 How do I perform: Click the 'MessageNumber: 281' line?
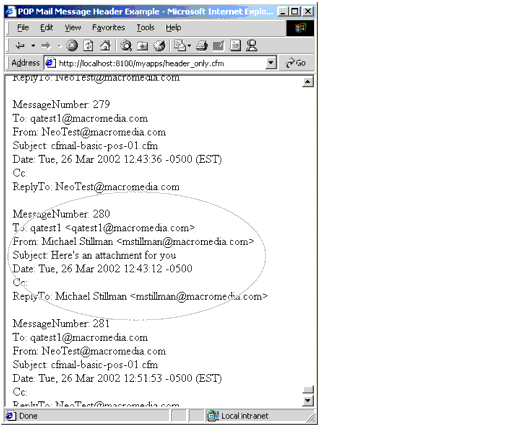click(61, 324)
